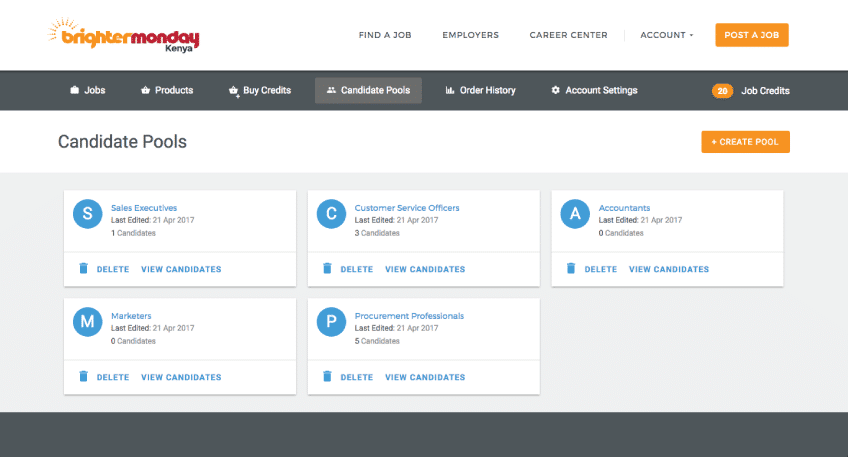Click the Post a Job button
Image resolution: width=848 pixels, height=457 pixels.
click(x=752, y=35)
